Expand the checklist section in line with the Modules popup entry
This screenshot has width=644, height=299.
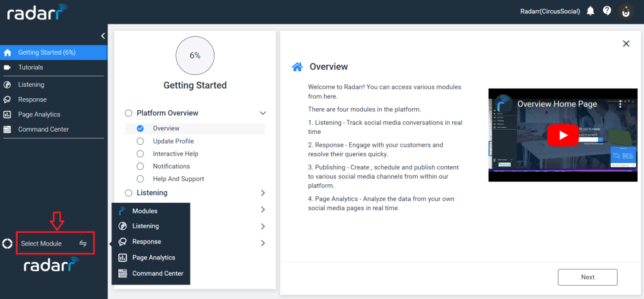coord(263,210)
